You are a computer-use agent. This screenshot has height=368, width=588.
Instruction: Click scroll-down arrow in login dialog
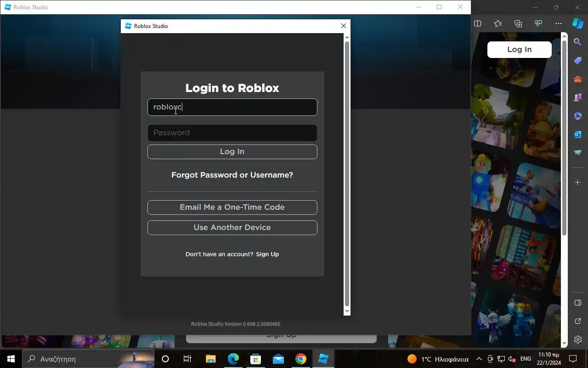[x=347, y=311]
